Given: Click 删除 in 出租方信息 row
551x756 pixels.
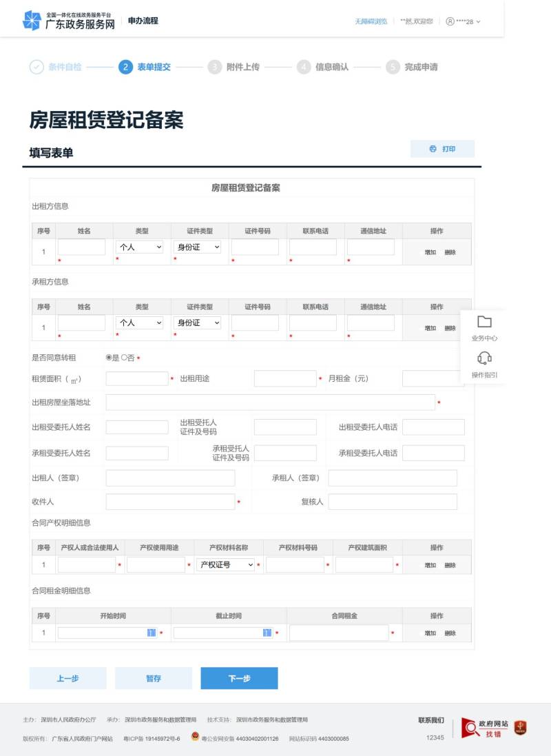Looking at the screenshot, I should click(450, 252).
